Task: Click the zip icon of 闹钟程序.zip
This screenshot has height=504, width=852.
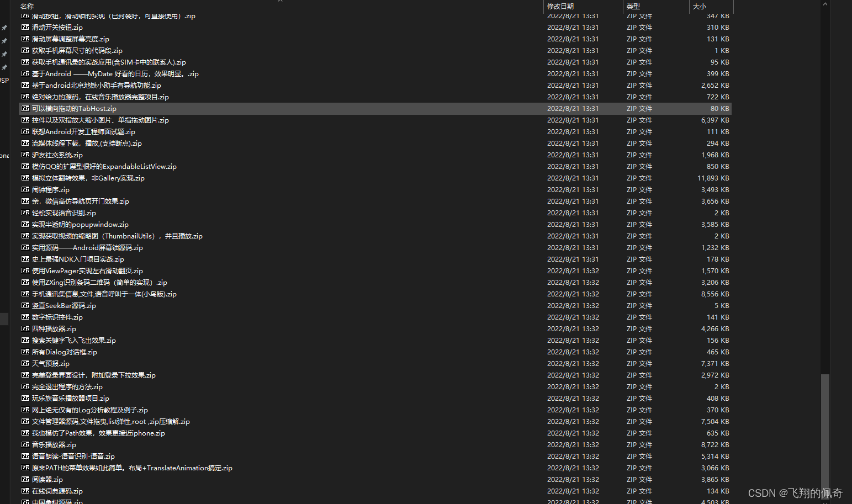Action: point(25,189)
